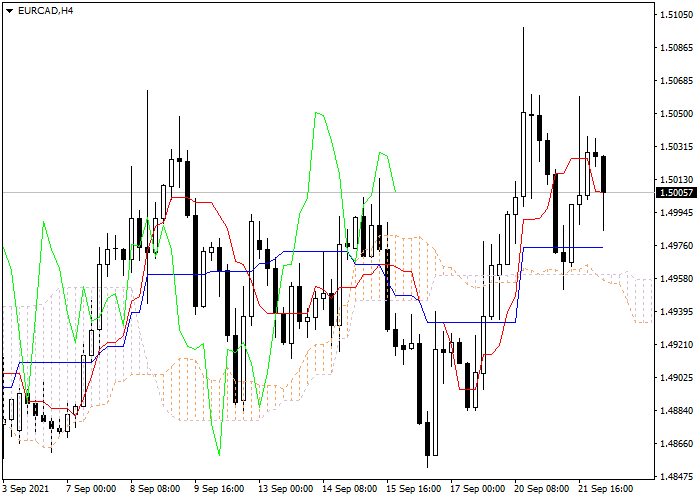Click the 3 Sep 2021 date label

pyautogui.click(x=25, y=489)
